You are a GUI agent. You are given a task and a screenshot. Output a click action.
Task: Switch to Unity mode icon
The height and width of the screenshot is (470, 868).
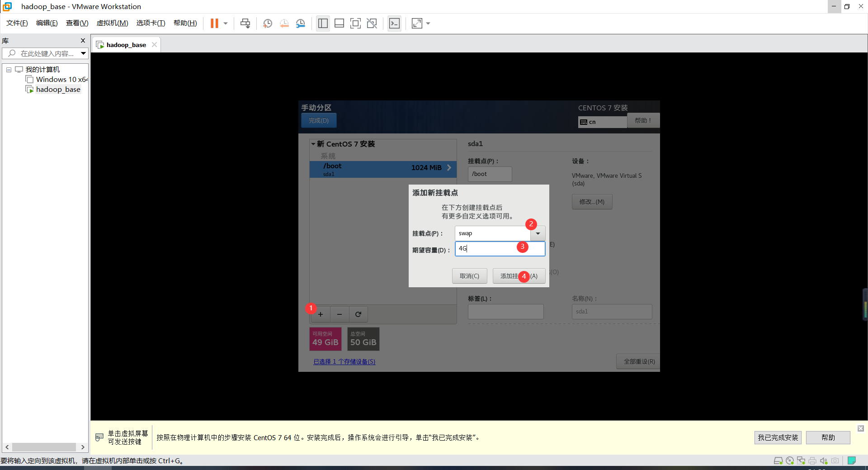372,23
